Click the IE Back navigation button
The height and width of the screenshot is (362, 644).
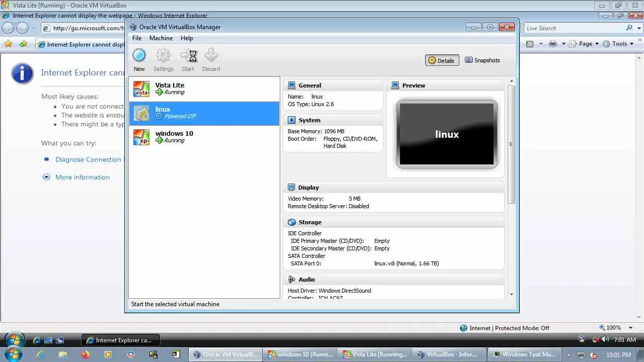[8, 28]
